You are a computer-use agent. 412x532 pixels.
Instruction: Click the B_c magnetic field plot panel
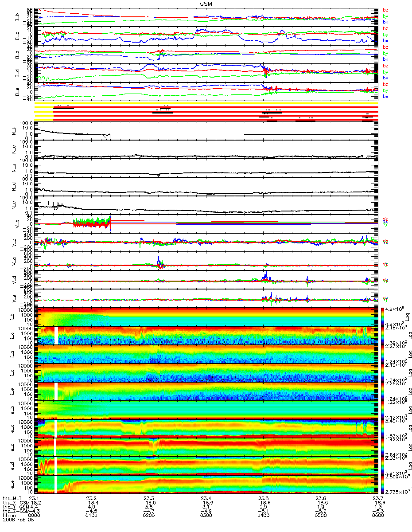[206, 35]
